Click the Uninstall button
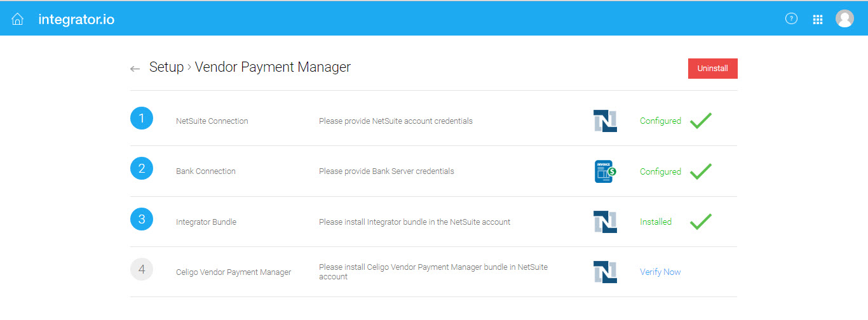 (x=713, y=69)
